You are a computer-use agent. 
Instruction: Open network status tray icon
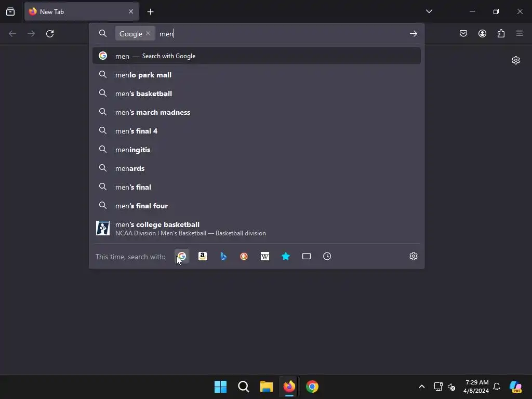438,387
